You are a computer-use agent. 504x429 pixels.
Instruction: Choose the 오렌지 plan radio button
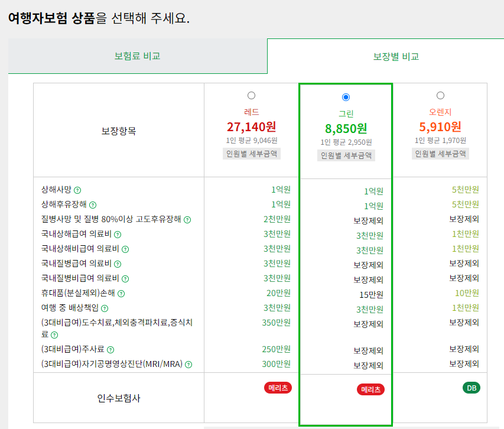440,95
